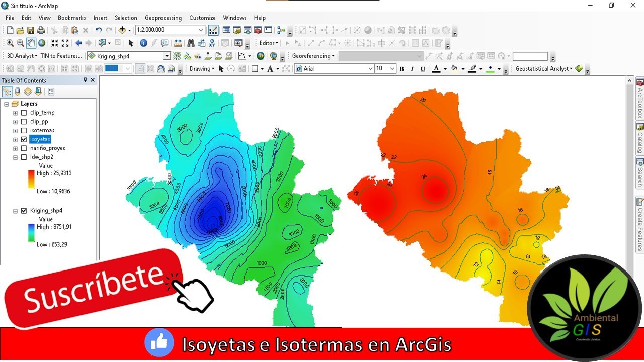The width and height of the screenshot is (644, 362).
Task: Open the ArcToolbox red toolbox icon
Action: coord(258,30)
